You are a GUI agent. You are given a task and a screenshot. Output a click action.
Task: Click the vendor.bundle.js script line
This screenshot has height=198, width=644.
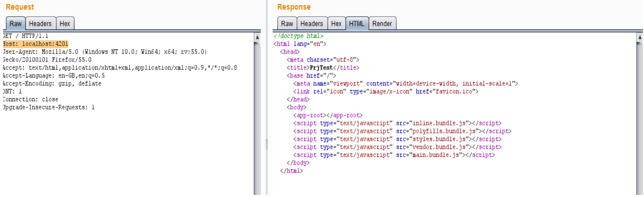click(397, 147)
